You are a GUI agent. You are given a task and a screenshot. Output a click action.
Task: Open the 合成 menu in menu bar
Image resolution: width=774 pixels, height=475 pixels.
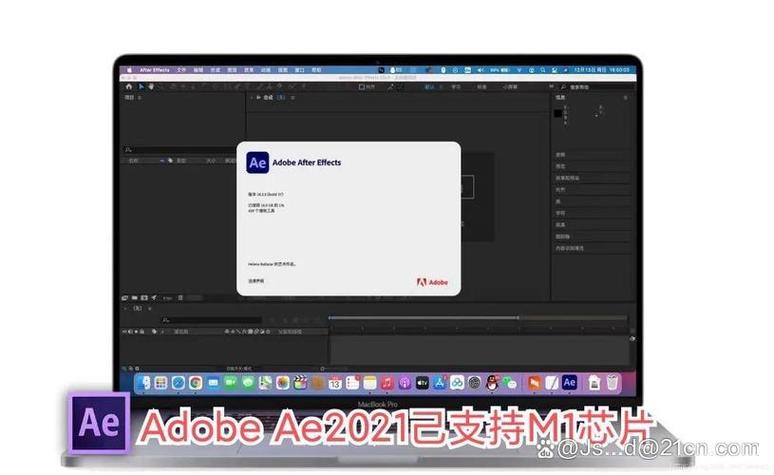point(215,70)
